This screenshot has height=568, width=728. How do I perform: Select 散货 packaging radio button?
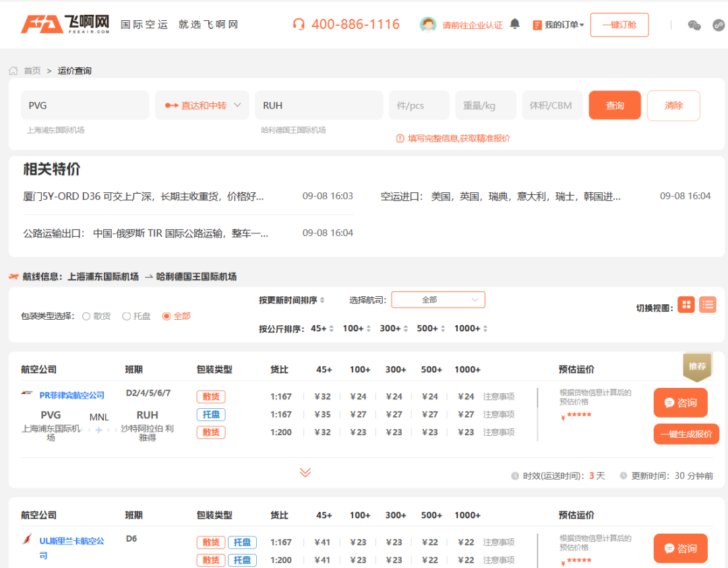[x=86, y=316]
